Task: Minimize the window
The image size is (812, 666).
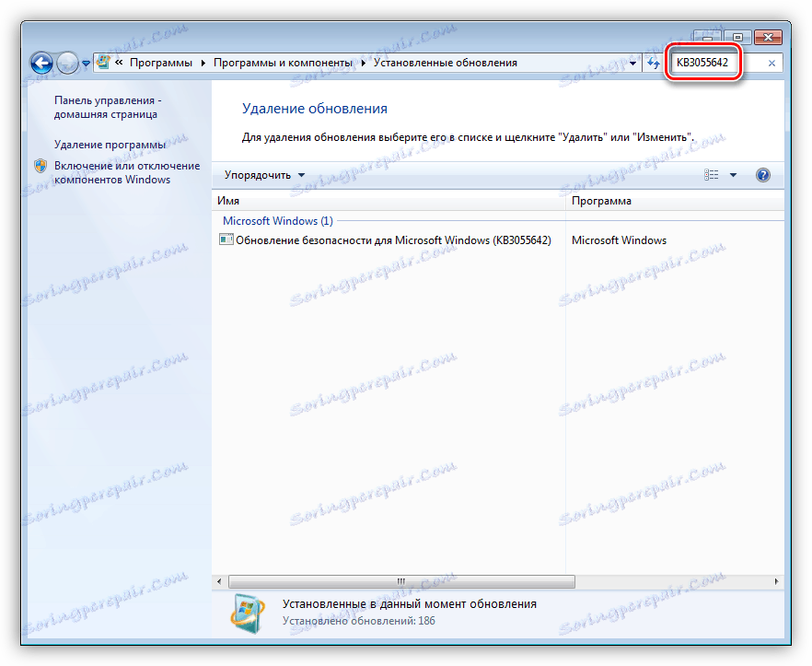Action: point(709,38)
